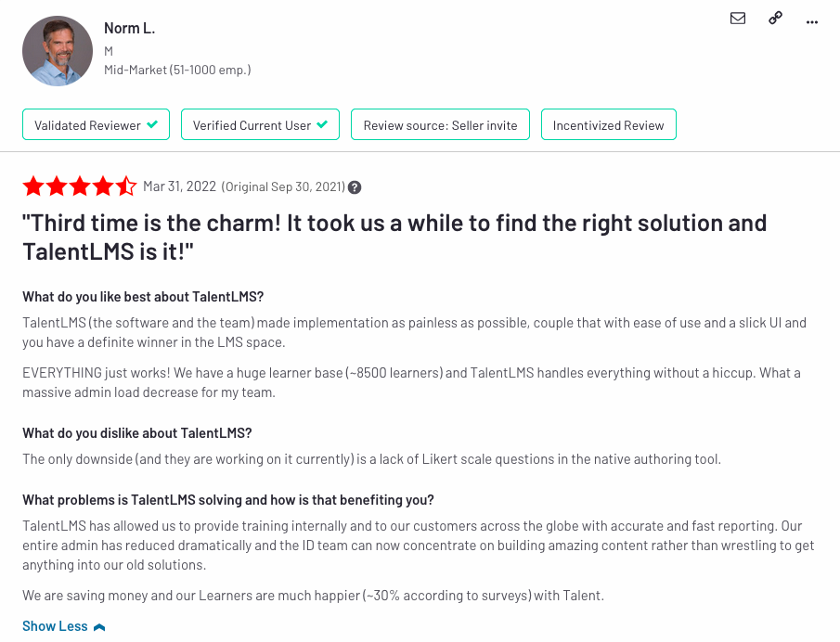
Task: Click the half-filled fifth rating star
Action: [126, 186]
